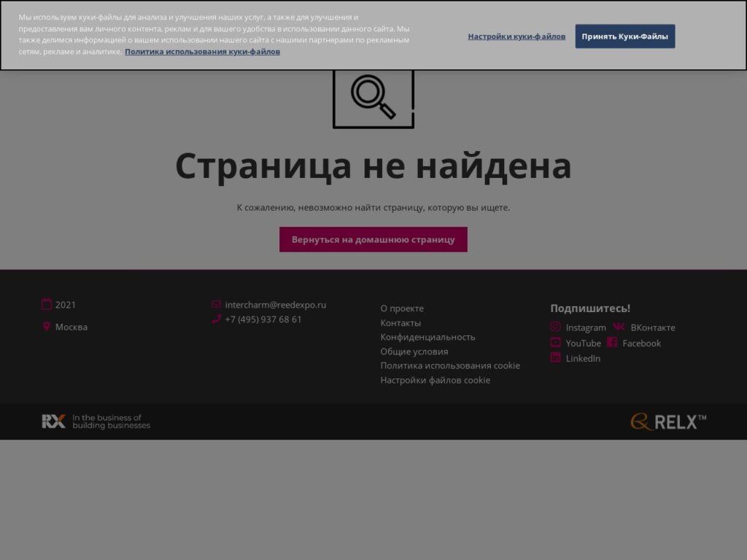Screen dimensions: 747x560
Task: Click phone number +7 (495) 937 68 61
Action: 263,319
